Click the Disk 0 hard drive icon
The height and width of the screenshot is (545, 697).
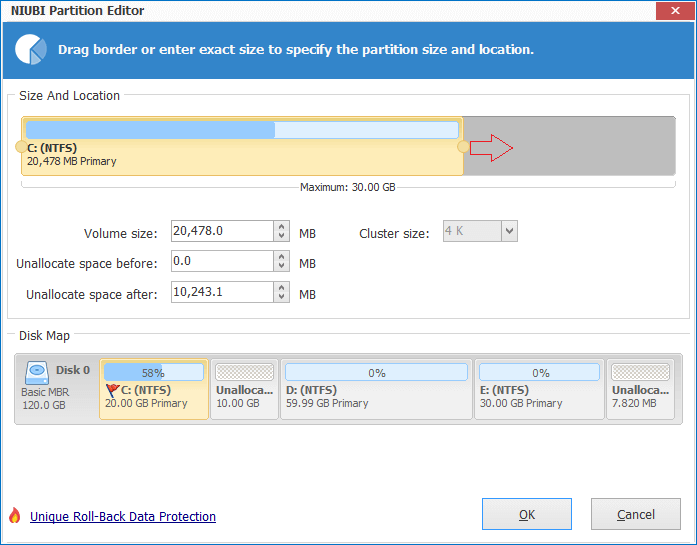pos(36,373)
